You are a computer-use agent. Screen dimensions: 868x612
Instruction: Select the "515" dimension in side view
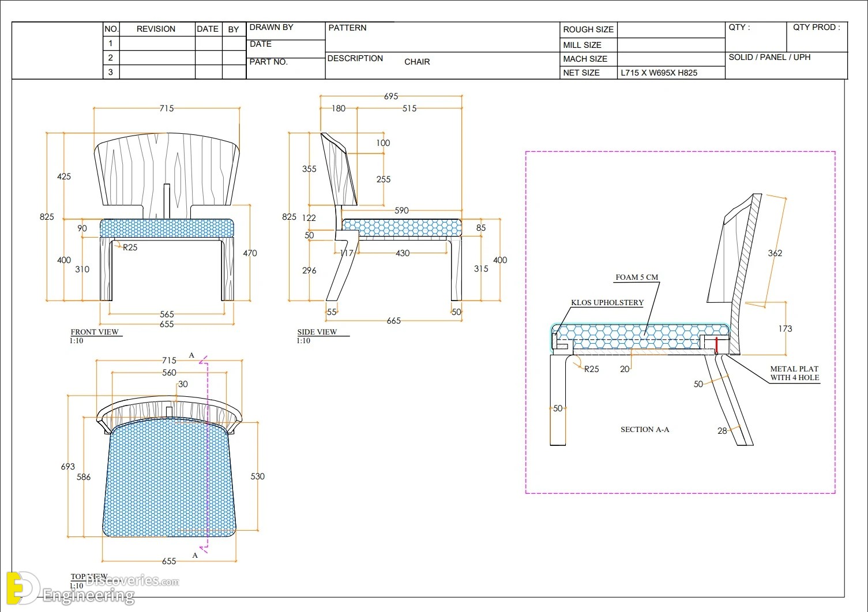409,108
